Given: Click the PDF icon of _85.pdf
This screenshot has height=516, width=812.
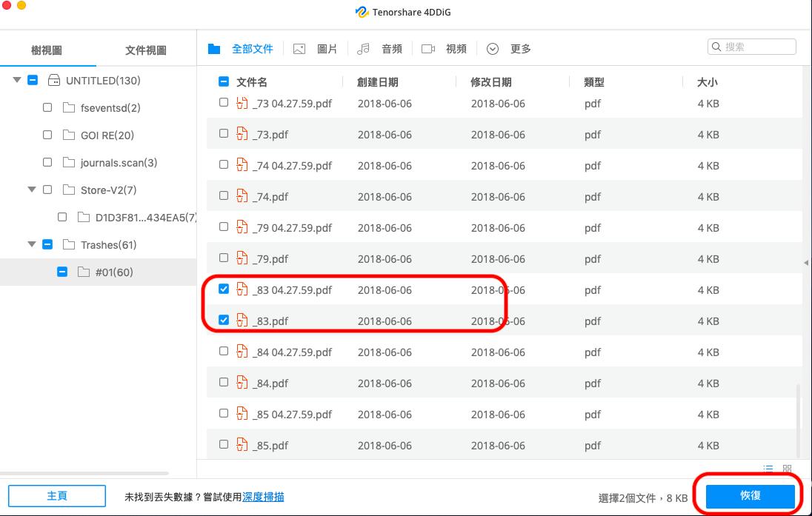Looking at the screenshot, I should tap(242, 445).
